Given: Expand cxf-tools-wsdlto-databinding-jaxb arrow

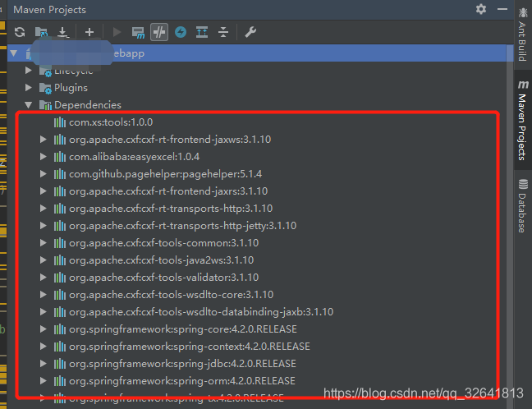Looking at the screenshot, I should click(x=43, y=311).
